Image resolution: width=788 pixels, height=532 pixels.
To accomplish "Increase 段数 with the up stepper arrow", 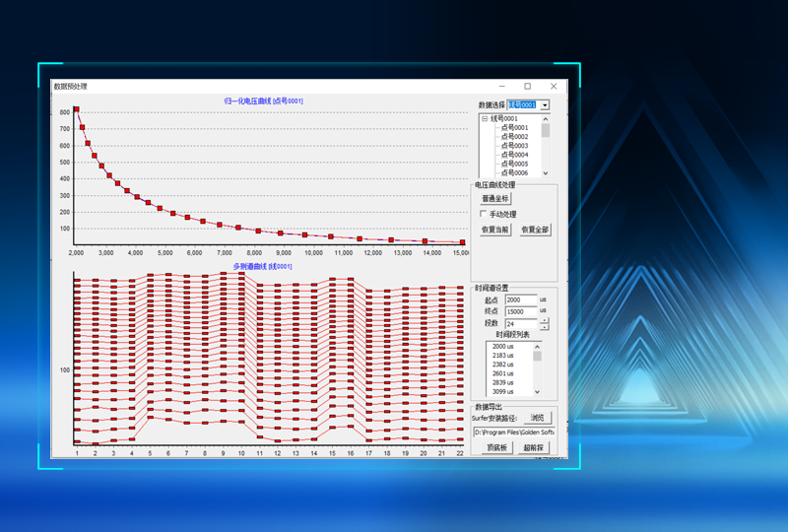I will tap(544, 320).
